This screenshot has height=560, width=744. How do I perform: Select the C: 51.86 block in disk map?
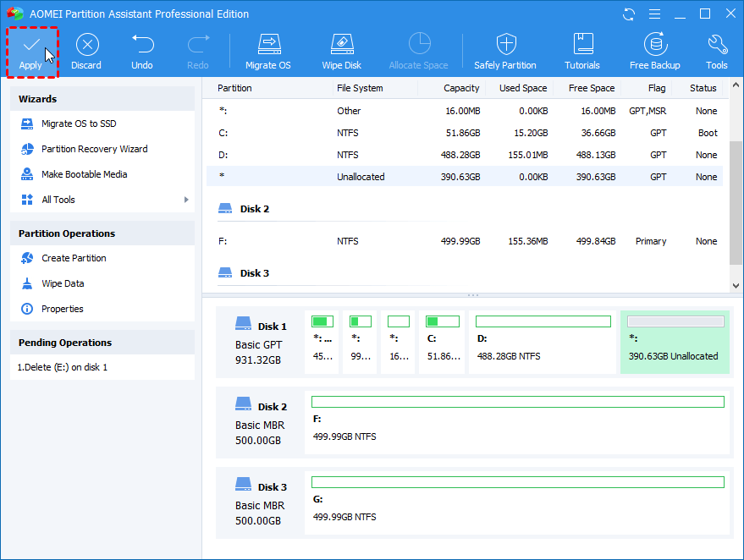(x=442, y=342)
